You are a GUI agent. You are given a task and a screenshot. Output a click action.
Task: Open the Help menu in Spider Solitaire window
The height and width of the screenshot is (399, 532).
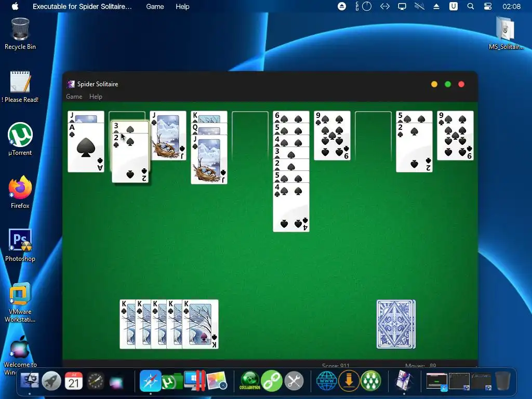click(x=96, y=97)
